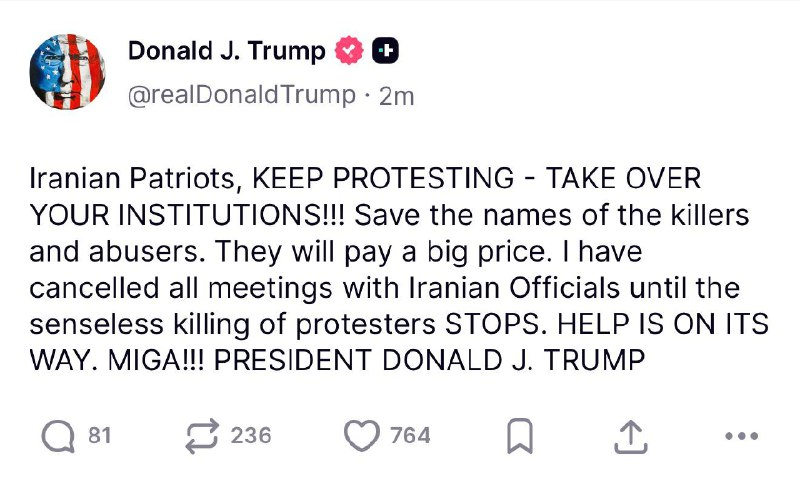Click the dark plus badge beside name
Image resolution: width=800 pixels, height=491 pixels.
[x=386, y=51]
